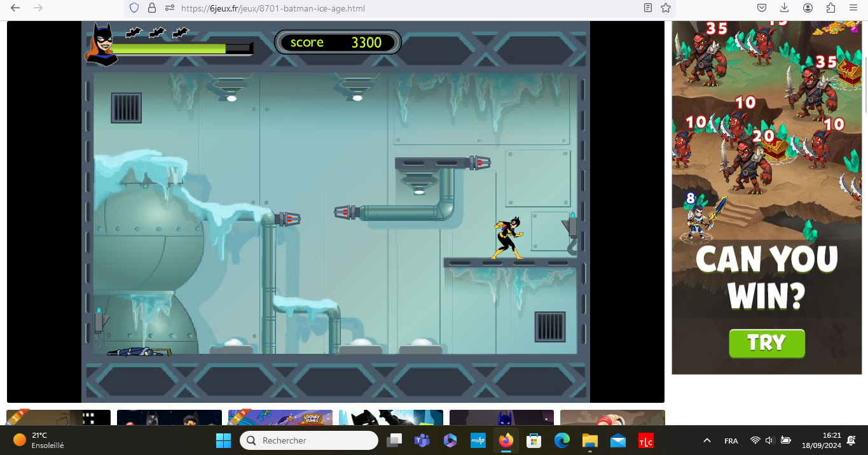Bookmark this page with the star
This screenshot has height=455, width=868.
click(x=666, y=8)
